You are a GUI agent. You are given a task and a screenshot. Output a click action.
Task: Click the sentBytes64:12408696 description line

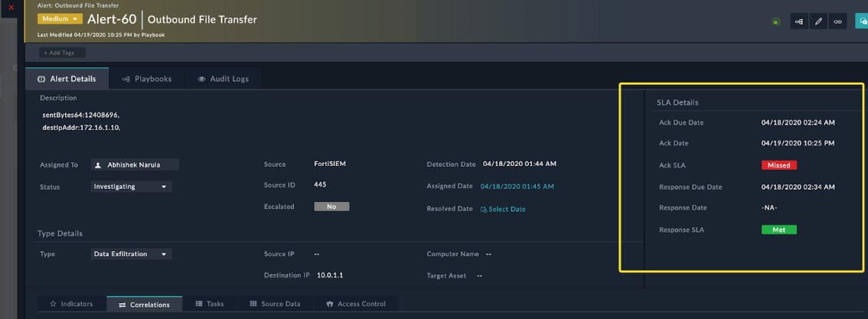81,116
